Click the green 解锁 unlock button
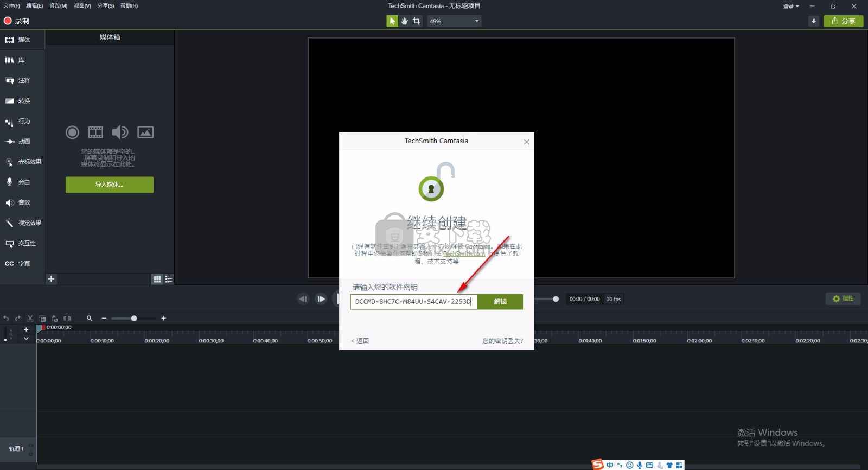This screenshot has width=868, height=470. pyautogui.click(x=500, y=302)
